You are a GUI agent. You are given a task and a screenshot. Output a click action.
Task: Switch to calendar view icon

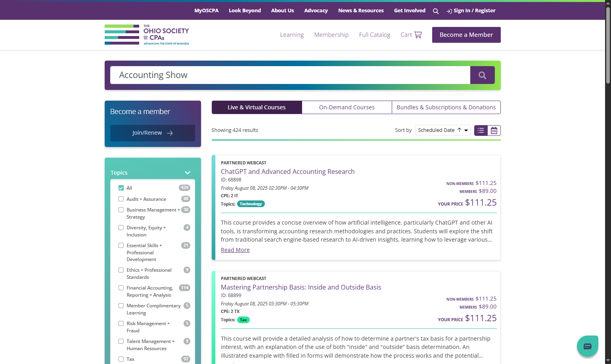[x=494, y=130]
